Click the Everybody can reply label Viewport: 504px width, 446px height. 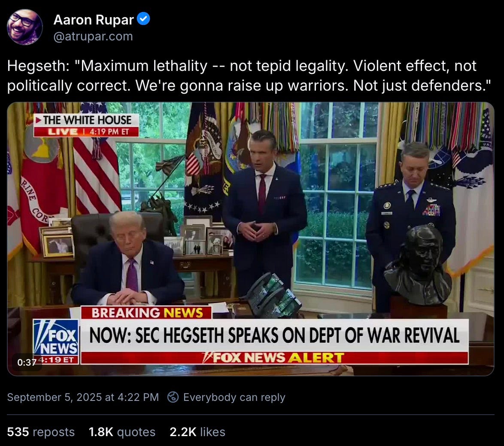point(234,397)
